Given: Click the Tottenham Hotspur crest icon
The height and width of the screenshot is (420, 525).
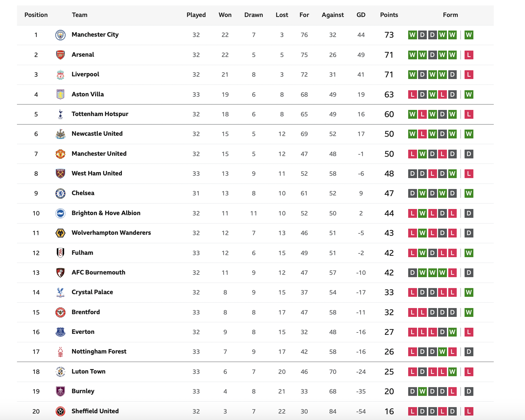Looking at the screenshot, I should 60,114.
